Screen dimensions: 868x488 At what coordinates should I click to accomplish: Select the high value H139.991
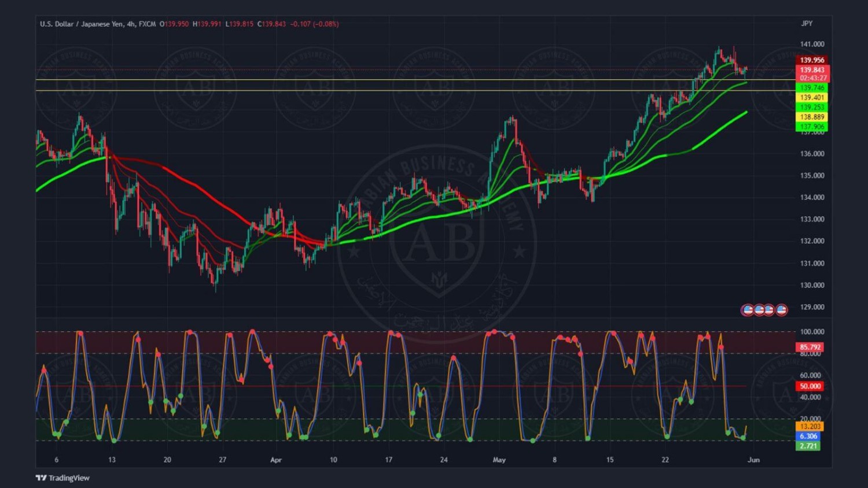click(207, 24)
